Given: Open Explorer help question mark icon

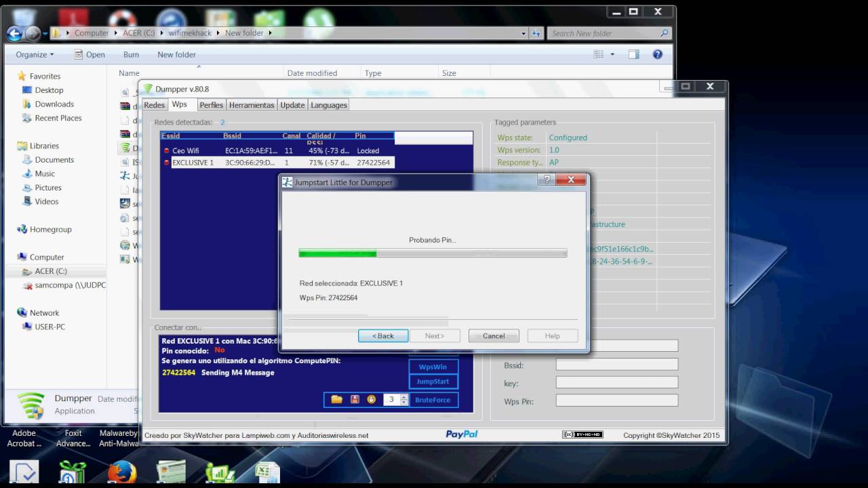Looking at the screenshot, I should [657, 54].
